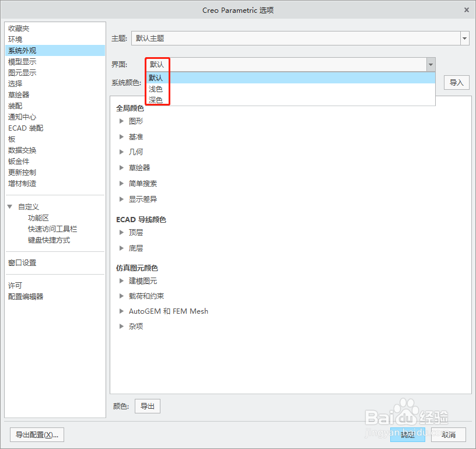
Task: Click 导出配置(X)... button
Action: click(x=37, y=435)
